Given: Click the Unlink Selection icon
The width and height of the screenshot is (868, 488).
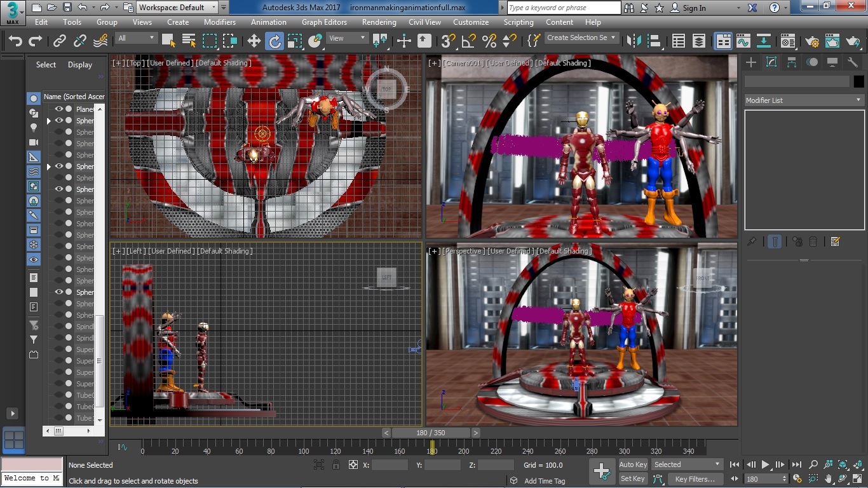Looking at the screenshot, I should tap(79, 41).
